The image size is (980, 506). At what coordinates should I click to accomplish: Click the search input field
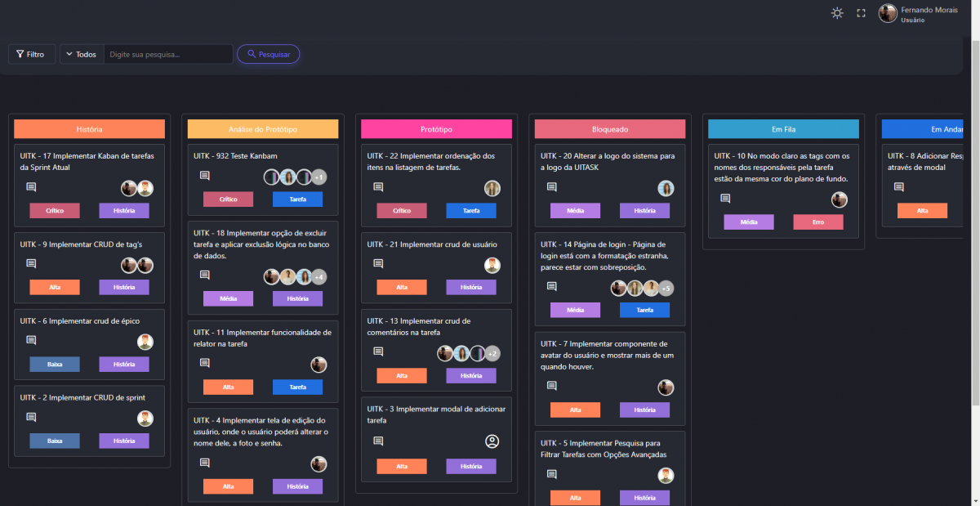[x=168, y=55]
